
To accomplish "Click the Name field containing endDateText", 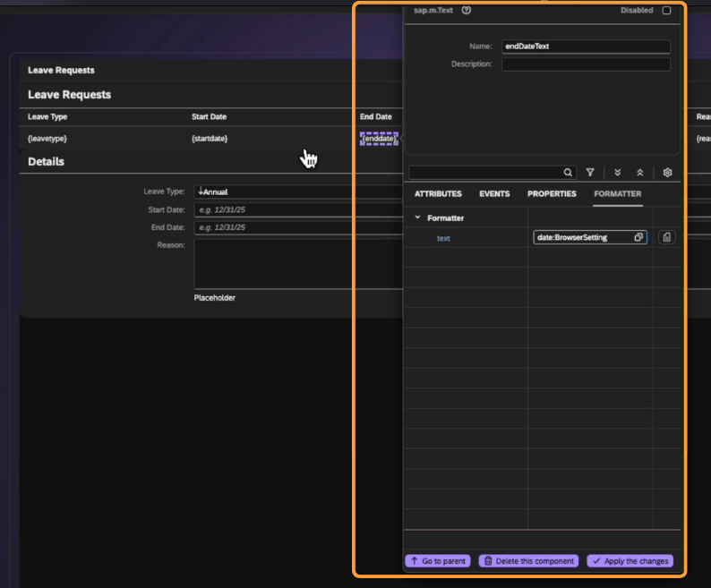I will [586, 47].
